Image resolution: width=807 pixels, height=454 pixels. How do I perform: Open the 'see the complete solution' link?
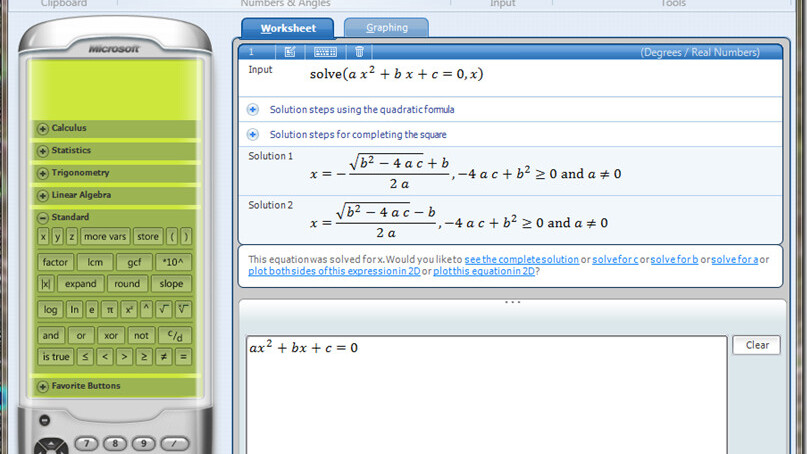coord(521,259)
